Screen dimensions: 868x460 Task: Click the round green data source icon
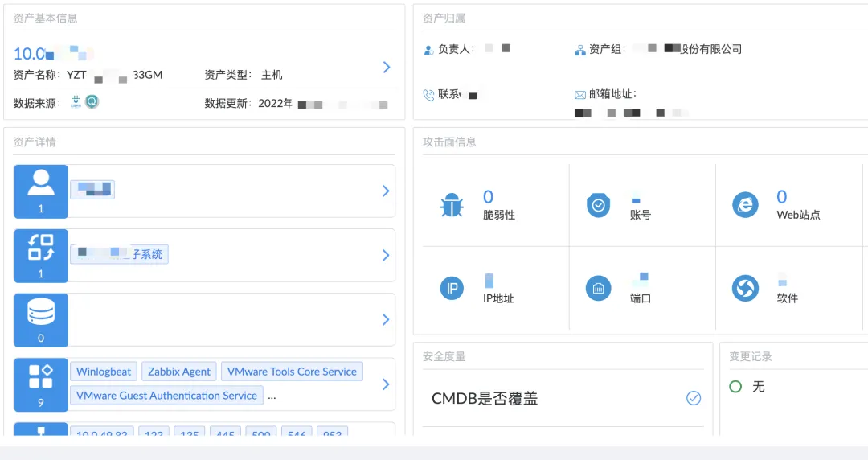(x=92, y=101)
